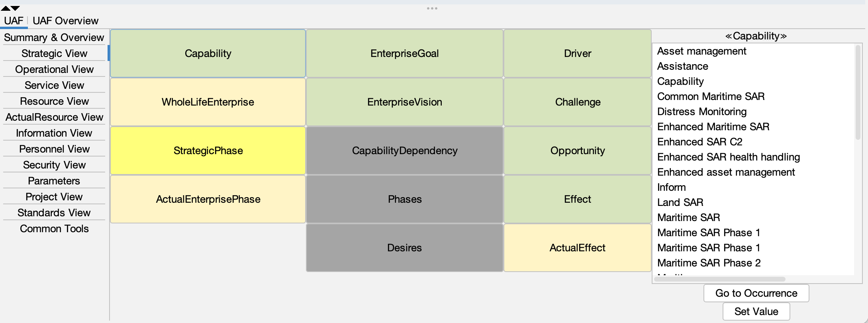Click the ActualEffect tile

pos(577,248)
